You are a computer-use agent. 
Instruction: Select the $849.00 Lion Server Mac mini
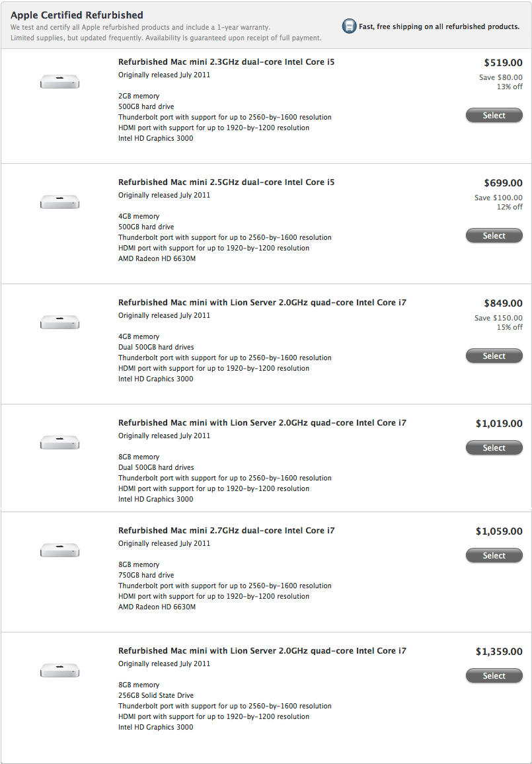point(494,356)
